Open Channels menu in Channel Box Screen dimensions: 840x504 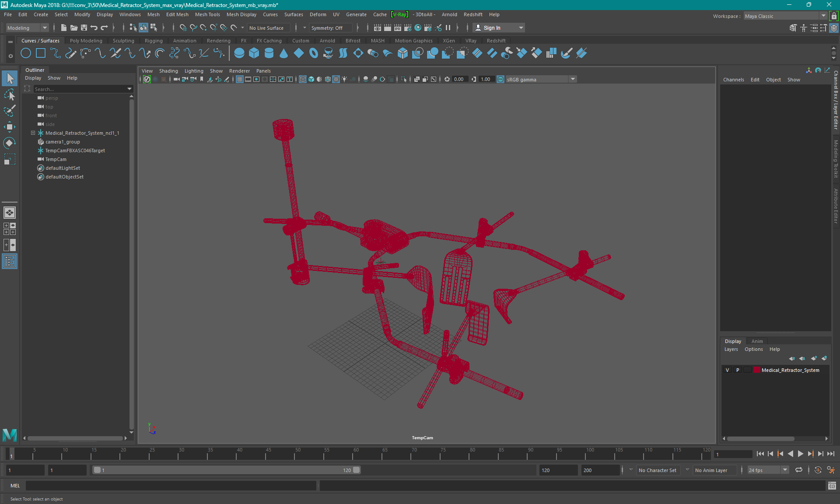[x=734, y=80]
